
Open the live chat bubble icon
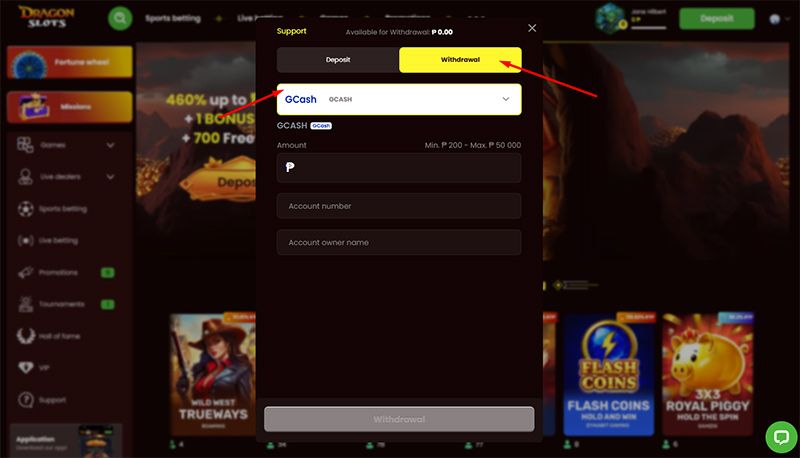(781, 437)
